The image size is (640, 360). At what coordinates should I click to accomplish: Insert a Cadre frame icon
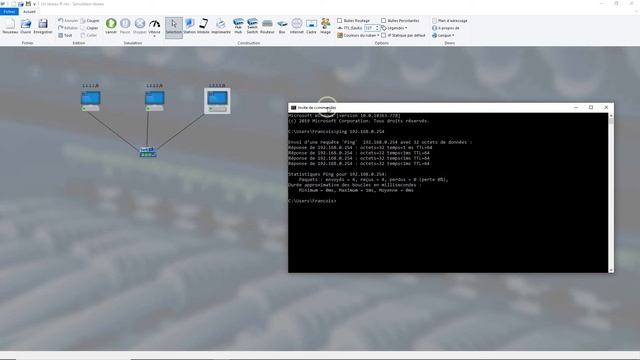click(311, 26)
